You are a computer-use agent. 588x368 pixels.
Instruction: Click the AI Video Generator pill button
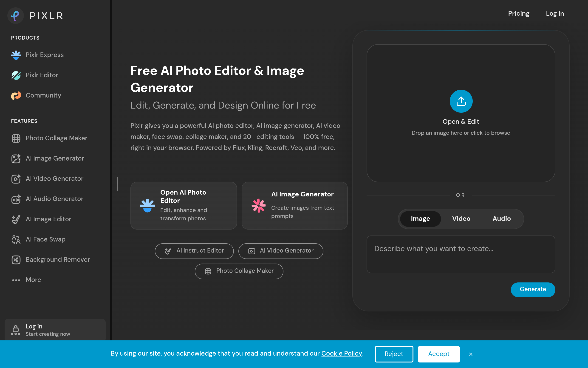tap(281, 251)
